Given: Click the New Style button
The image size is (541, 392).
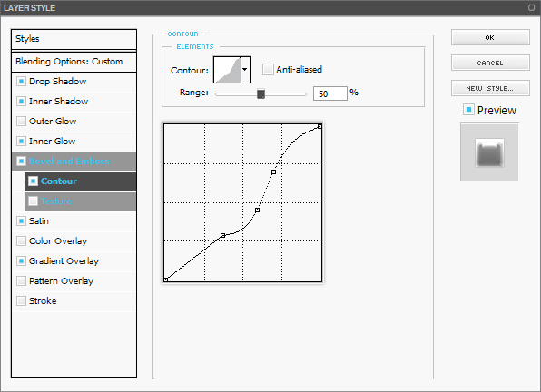Looking at the screenshot, I should click(490, 88).
